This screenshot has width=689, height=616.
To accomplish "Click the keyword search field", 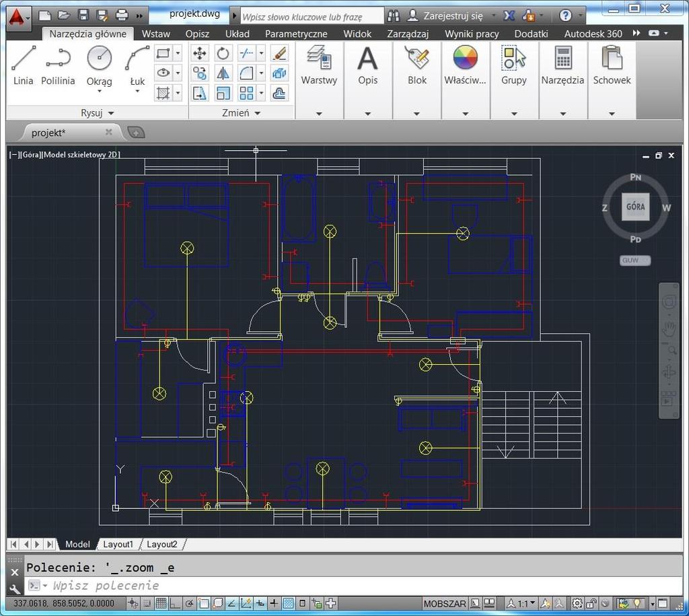I will pos(312,17).
